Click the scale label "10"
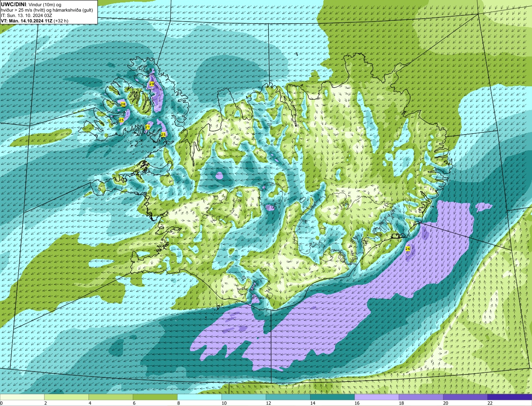 coord(224,403)
